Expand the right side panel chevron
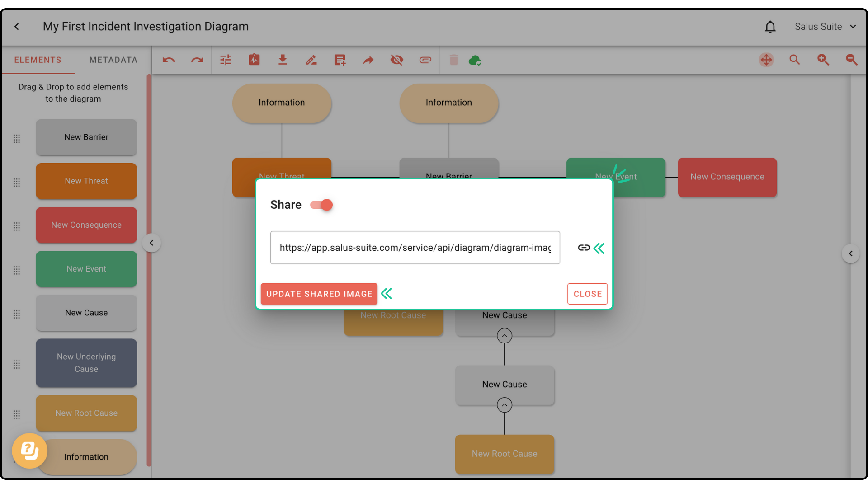 click(x=850, y=253)
